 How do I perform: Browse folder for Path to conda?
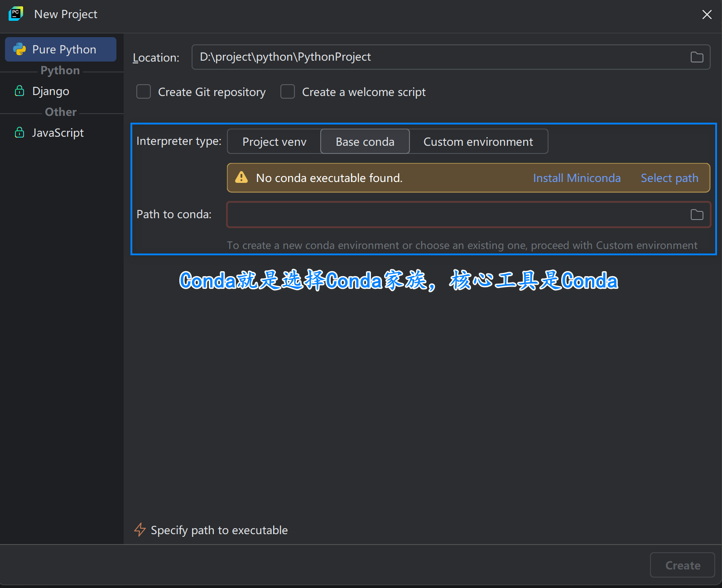point(697,215)
